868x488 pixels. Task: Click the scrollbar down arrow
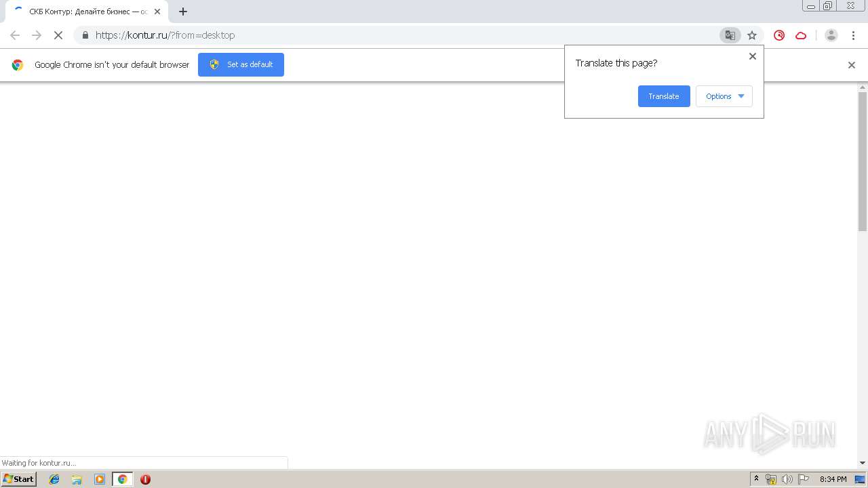(x=863, y=463)
